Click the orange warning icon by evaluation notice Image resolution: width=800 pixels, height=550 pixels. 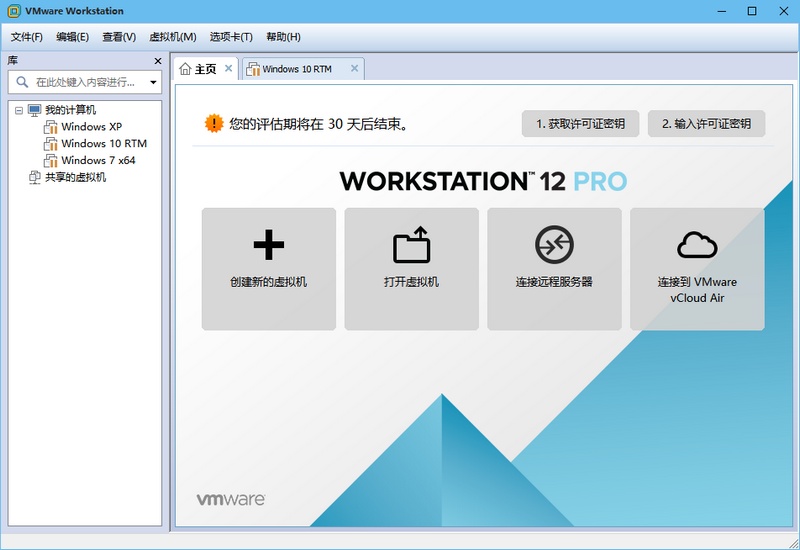click(214, 123)
